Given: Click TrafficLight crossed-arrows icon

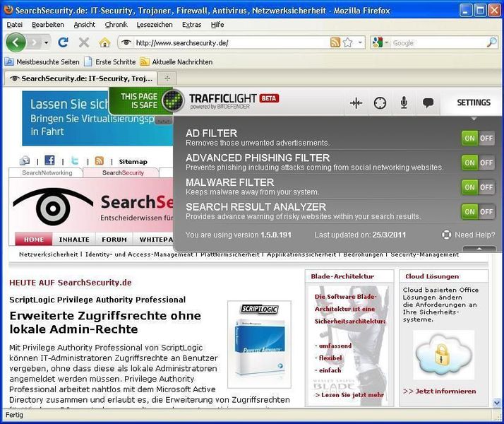Looking at the screenshot, I should point(356,103).
